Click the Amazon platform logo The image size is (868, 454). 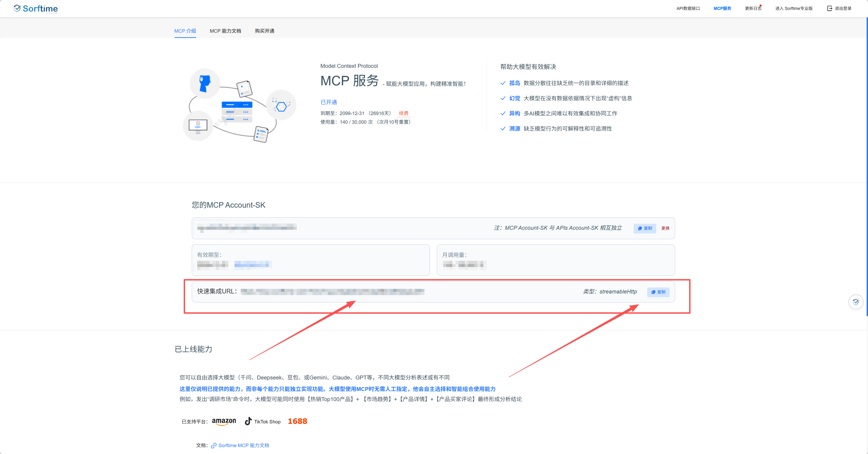click(x=224, y=421)
